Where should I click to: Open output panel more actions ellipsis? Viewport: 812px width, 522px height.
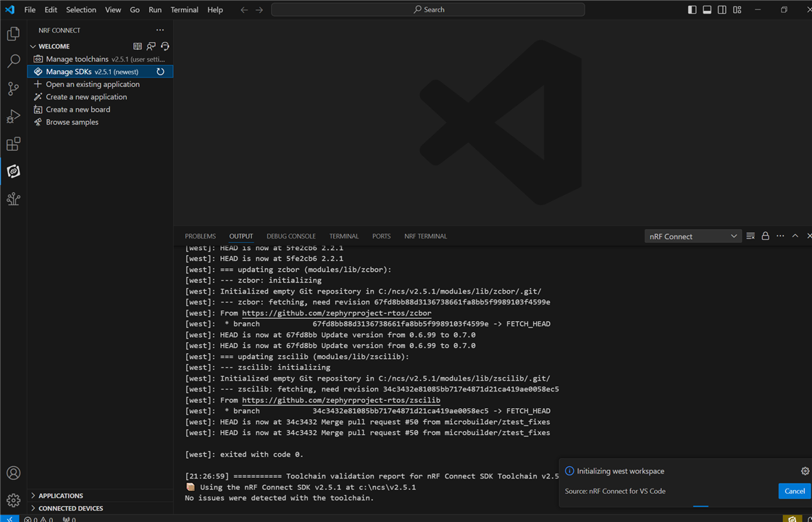click(780, 236)
